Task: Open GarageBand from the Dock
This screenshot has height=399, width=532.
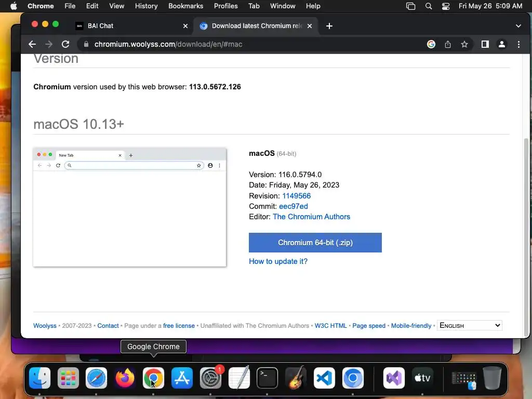Action: [x=296, y=378]
